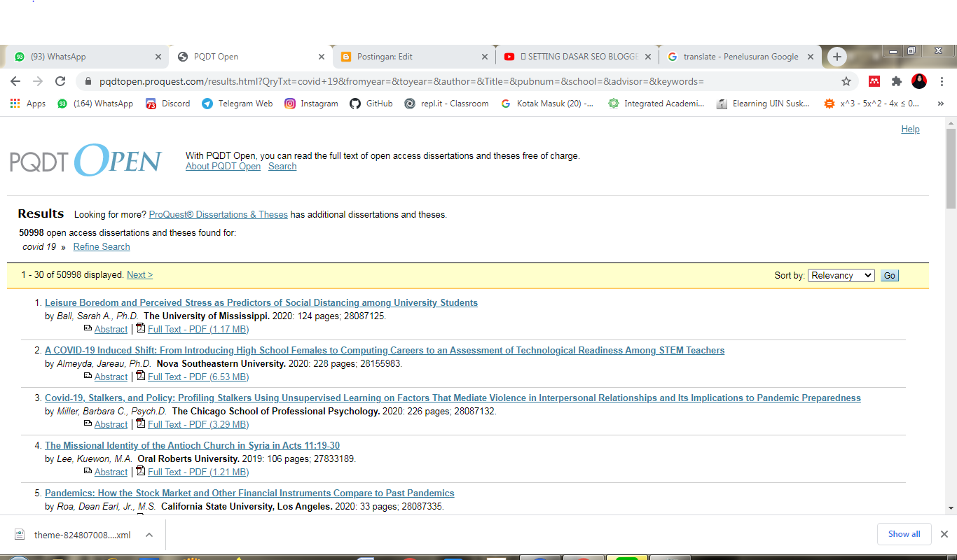Open Pandemics: How the Stock Market result

click(x=249, y=493)
